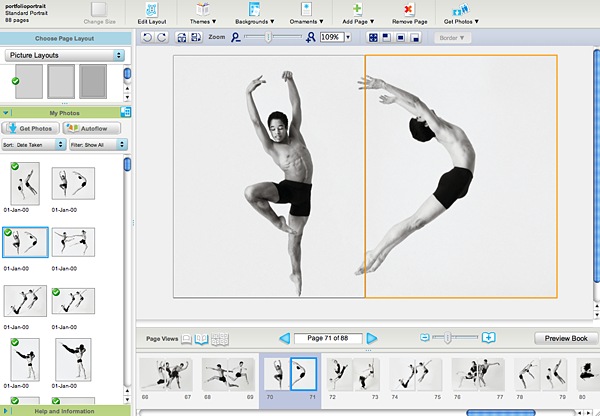Switch to two-page spread view
The height and width of the screenshot is (416, 600).
point(203,339)
